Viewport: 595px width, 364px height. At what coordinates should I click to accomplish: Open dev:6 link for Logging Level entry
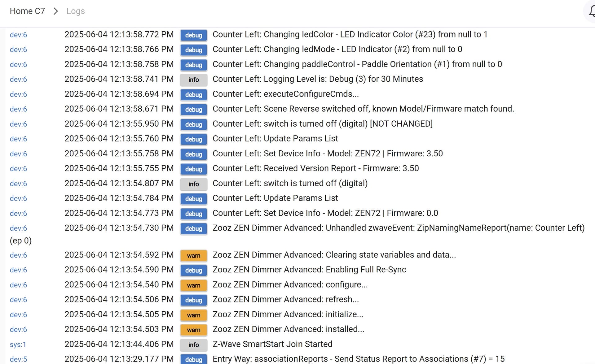[x=18, y=79]
